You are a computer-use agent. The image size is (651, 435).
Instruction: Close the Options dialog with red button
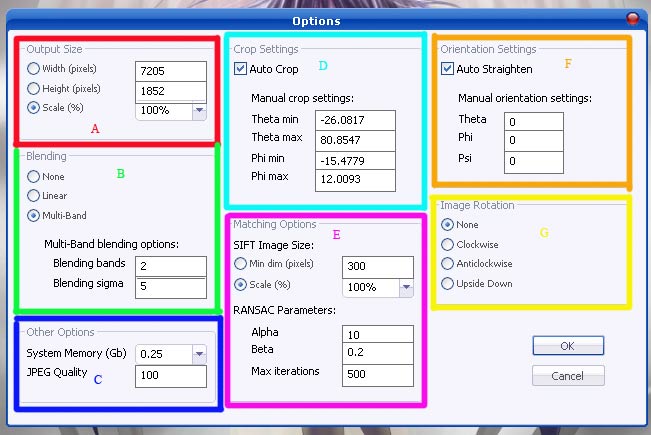tap(632, 19)
